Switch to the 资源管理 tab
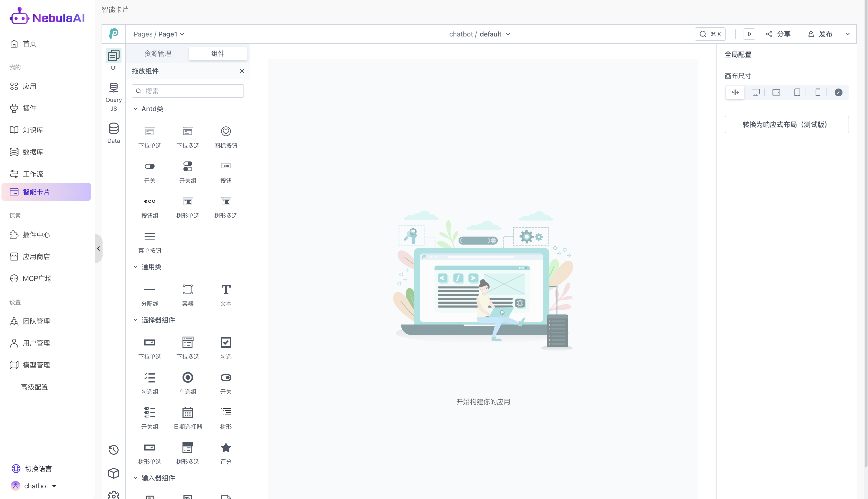The width and height of the screenshot is (868, 499). pos(157,53)
